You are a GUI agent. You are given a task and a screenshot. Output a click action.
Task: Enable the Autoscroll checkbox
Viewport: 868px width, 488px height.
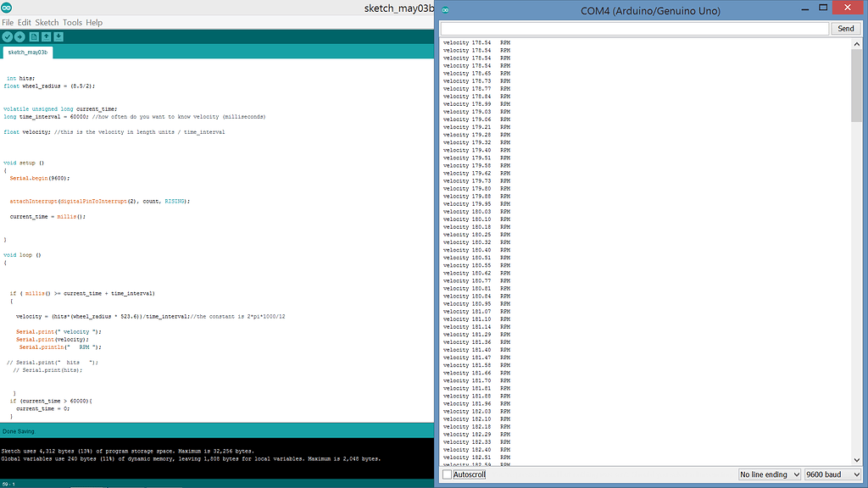click(x=447, y=474)
